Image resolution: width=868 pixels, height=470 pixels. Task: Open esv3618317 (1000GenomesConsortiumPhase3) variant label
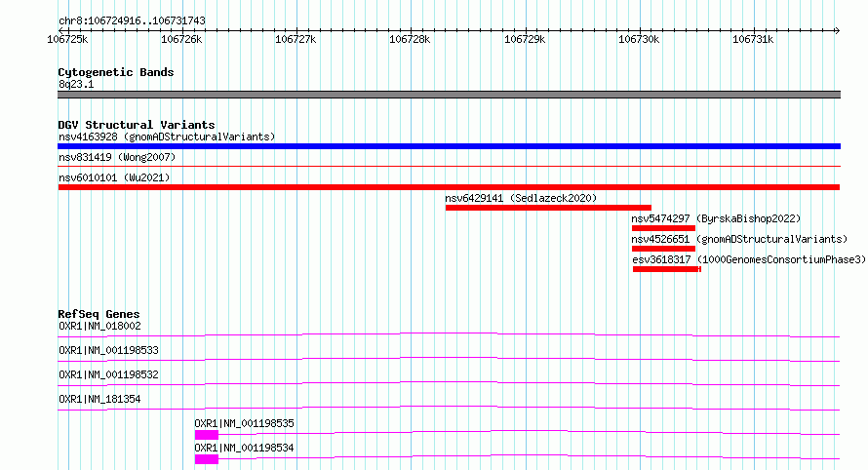pos(748,259)
